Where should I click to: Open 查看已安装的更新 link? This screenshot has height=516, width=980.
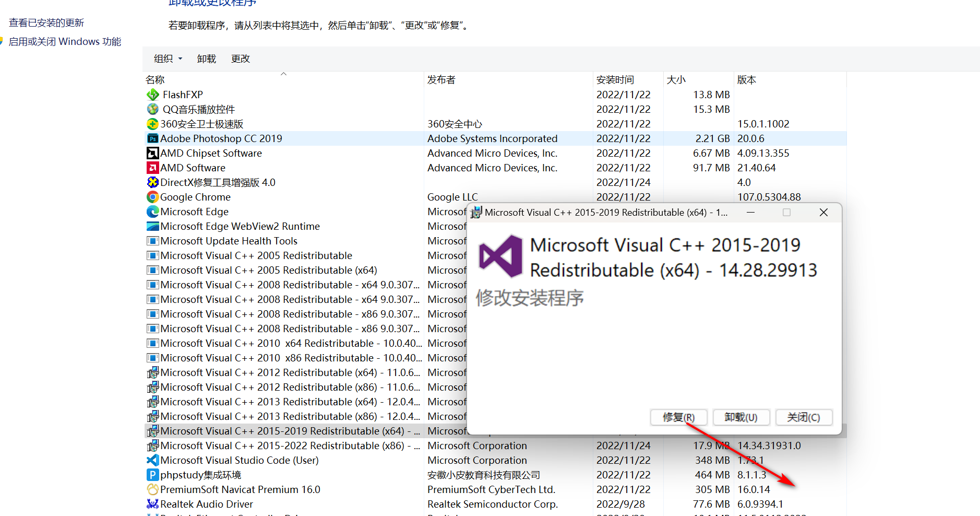click(x=46, y=22)
